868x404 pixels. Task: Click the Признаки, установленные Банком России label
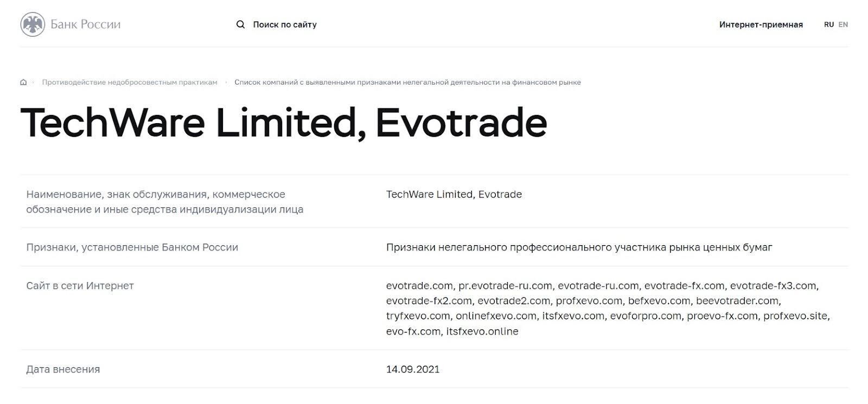coord(132,247)
